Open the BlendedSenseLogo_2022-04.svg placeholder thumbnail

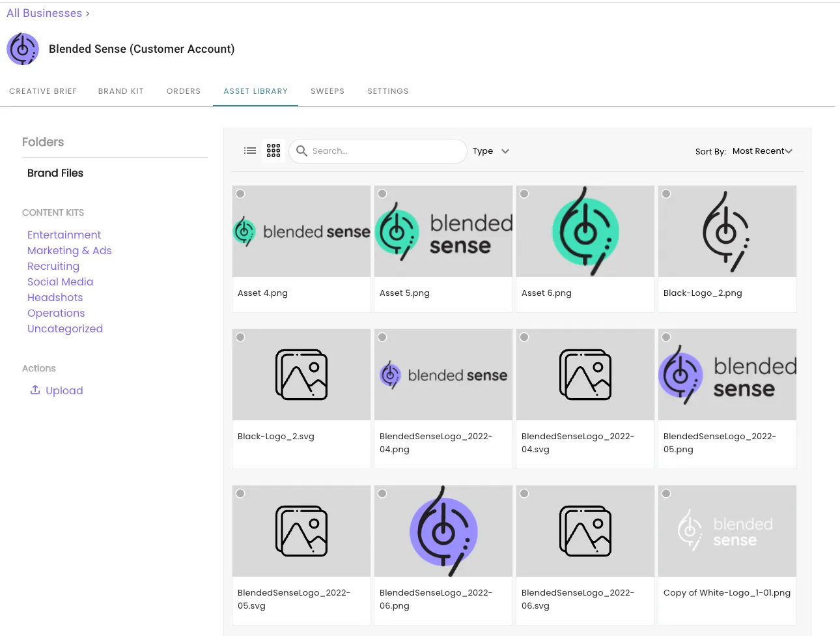585,375
